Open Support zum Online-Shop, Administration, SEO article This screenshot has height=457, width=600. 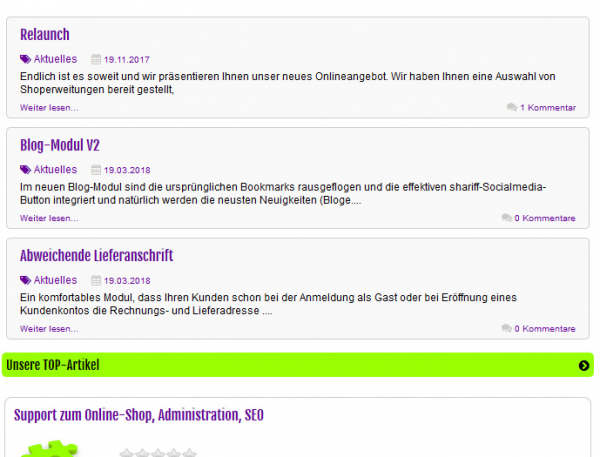tap(139, 415)
